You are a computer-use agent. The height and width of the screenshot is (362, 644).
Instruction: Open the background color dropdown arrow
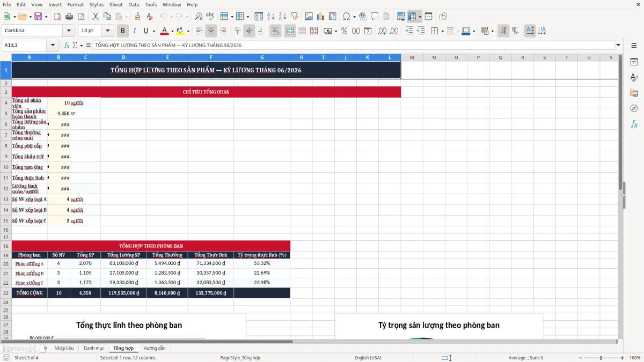pyautogui.click(x=188, y=31)
